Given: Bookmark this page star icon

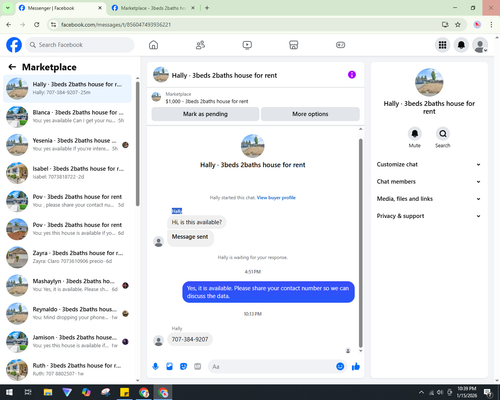Looking at the screenshot, I should (458, 24).
